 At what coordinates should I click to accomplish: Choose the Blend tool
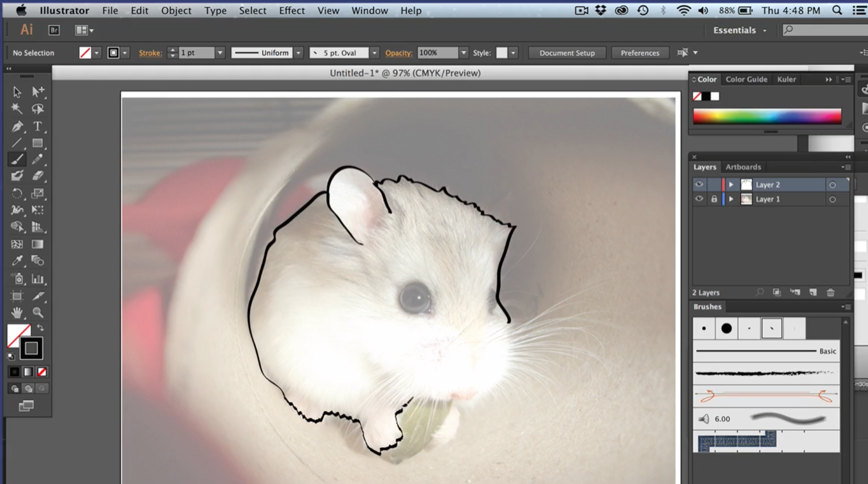[x=38, y=261]
